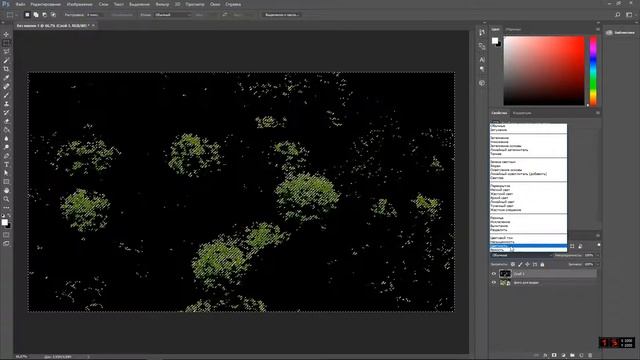Select the Gradient tool
The width and height of the screenshot is (640, 360).
point(6,130)
